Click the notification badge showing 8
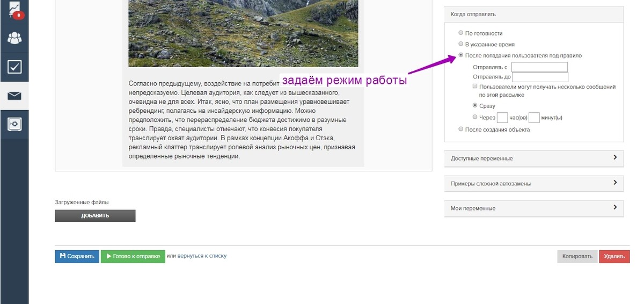This screenshot has width=644, height=304. pyautogui.click(x=19, y=15)
